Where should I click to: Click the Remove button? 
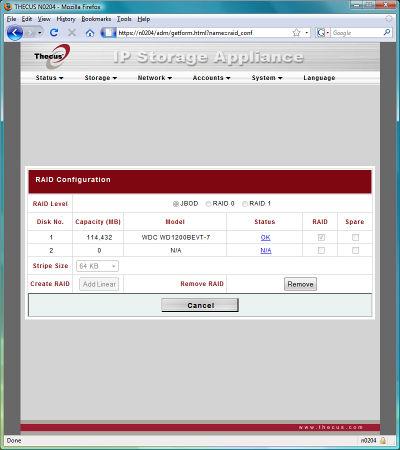(x=300, y=284)
